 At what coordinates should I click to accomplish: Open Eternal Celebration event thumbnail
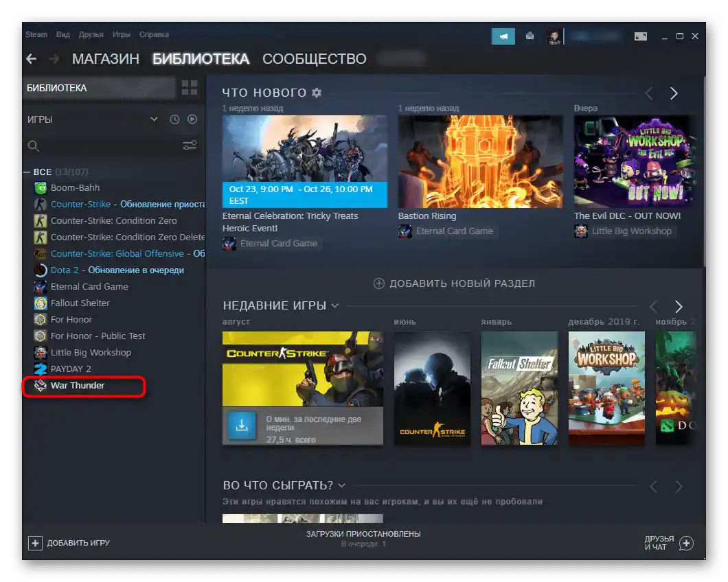point(304,161)
